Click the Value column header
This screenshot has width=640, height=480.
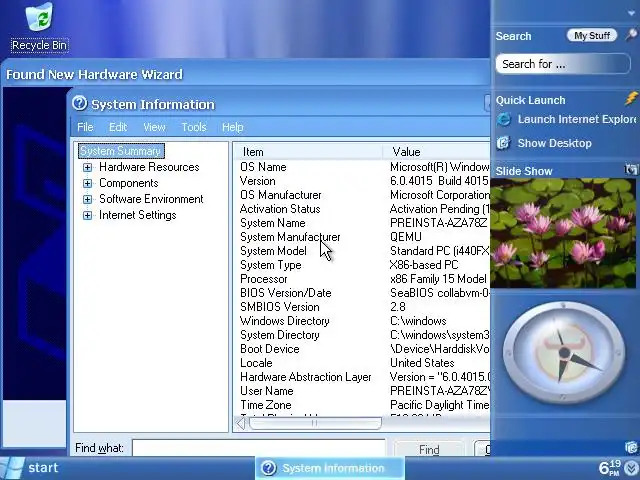[436, 152]
